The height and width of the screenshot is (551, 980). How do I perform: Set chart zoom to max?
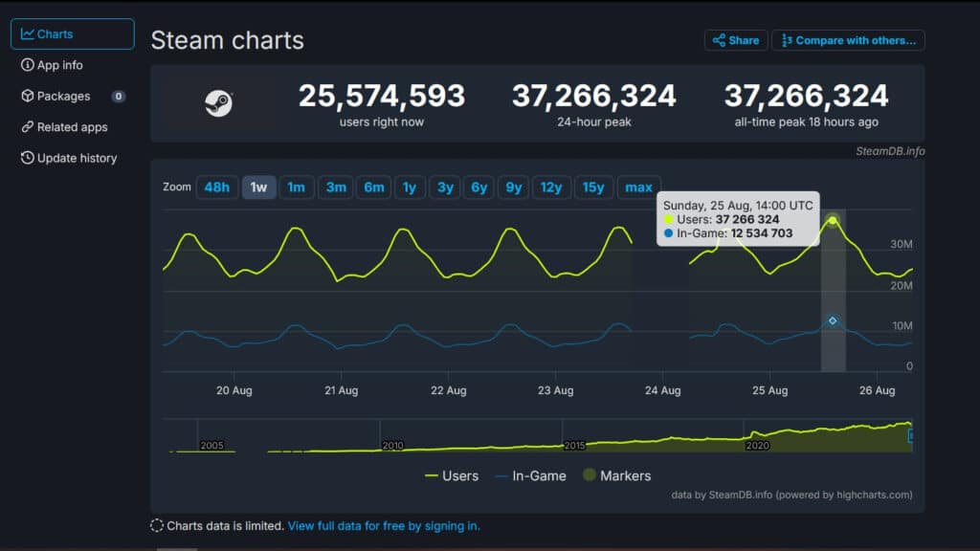click(638, 187)
